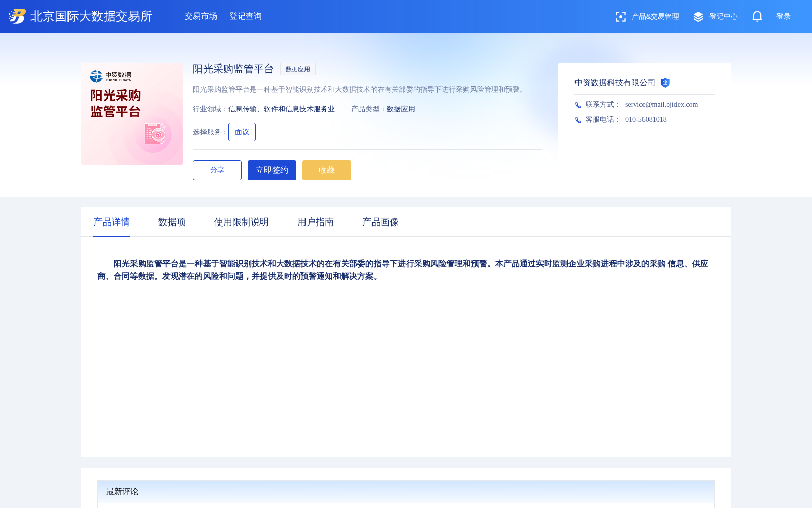The image size is (812, 508).
Task: Switch to the 产品画像 tab
Action: (381, 222)
